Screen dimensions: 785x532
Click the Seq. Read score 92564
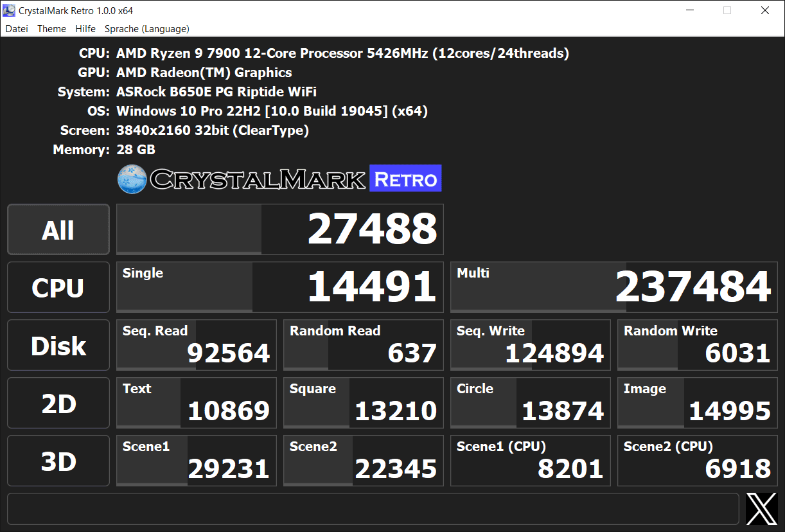(197, 345)
